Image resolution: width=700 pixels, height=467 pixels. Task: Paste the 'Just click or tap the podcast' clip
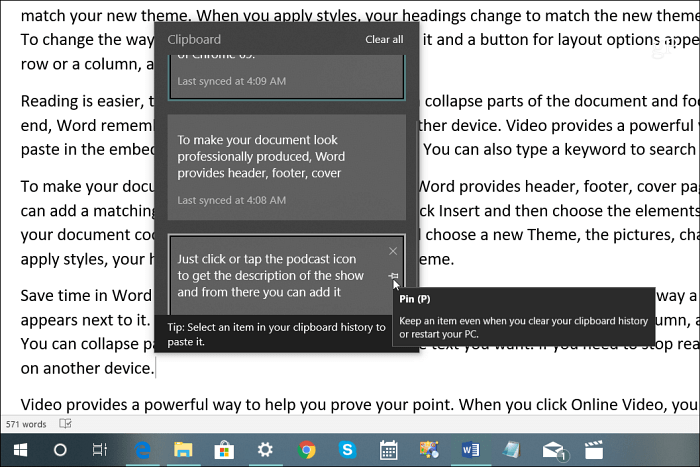287,275
